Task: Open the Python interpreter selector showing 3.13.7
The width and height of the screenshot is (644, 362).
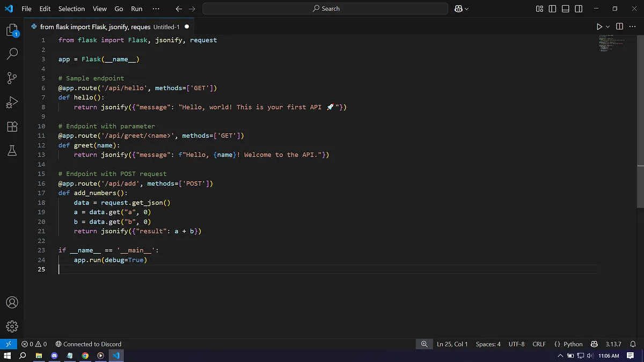Action: 613,344
